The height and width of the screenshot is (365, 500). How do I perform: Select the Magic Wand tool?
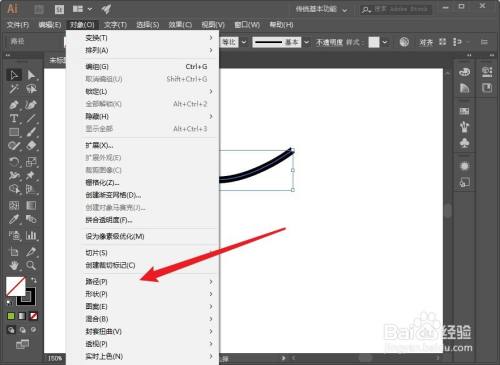click(14, 89)
